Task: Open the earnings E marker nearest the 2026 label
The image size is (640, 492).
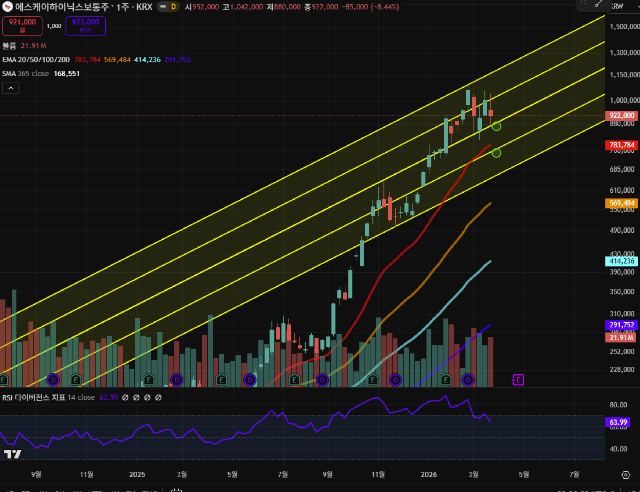Action: point(446,380)
